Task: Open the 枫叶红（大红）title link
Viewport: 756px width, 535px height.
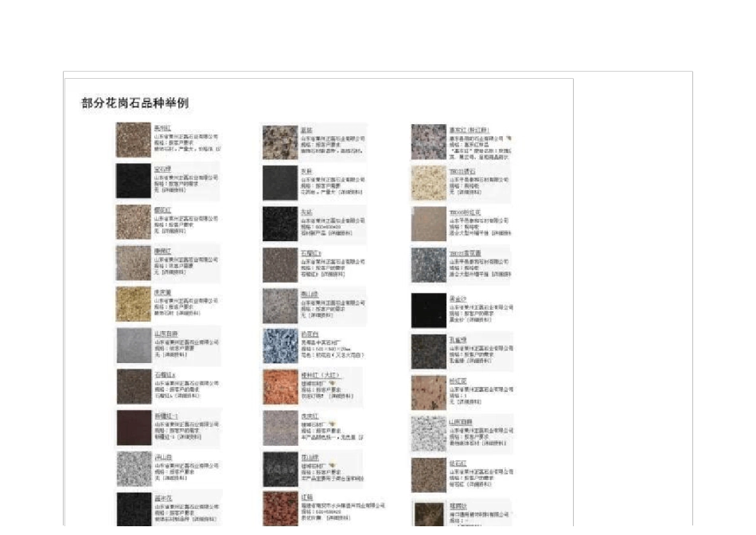Action: point(321,375)
